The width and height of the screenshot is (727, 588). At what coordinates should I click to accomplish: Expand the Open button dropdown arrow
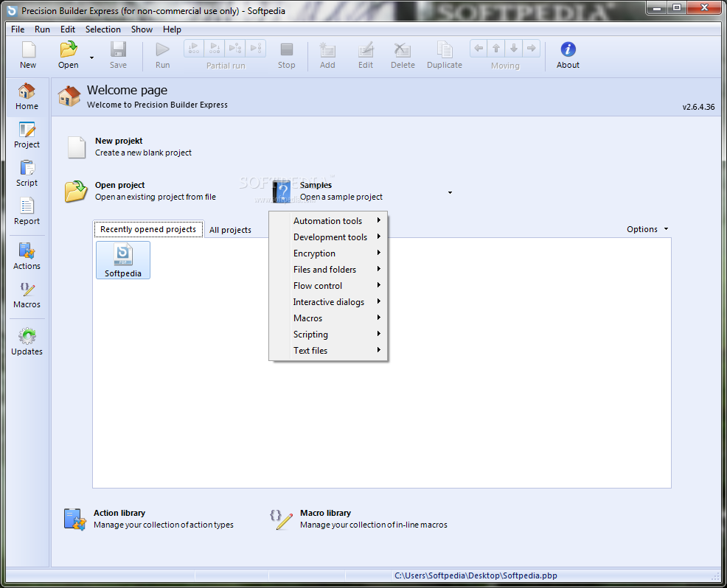[x=91, y=58]
